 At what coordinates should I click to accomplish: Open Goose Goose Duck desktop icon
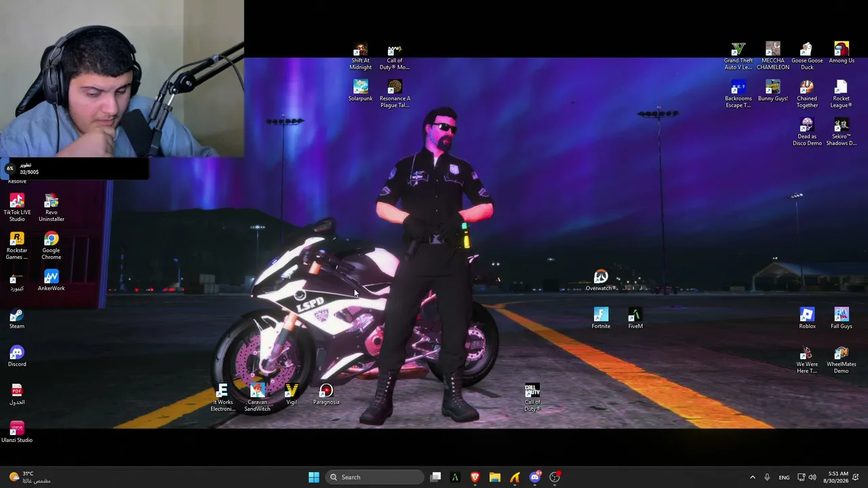(807, 56)
